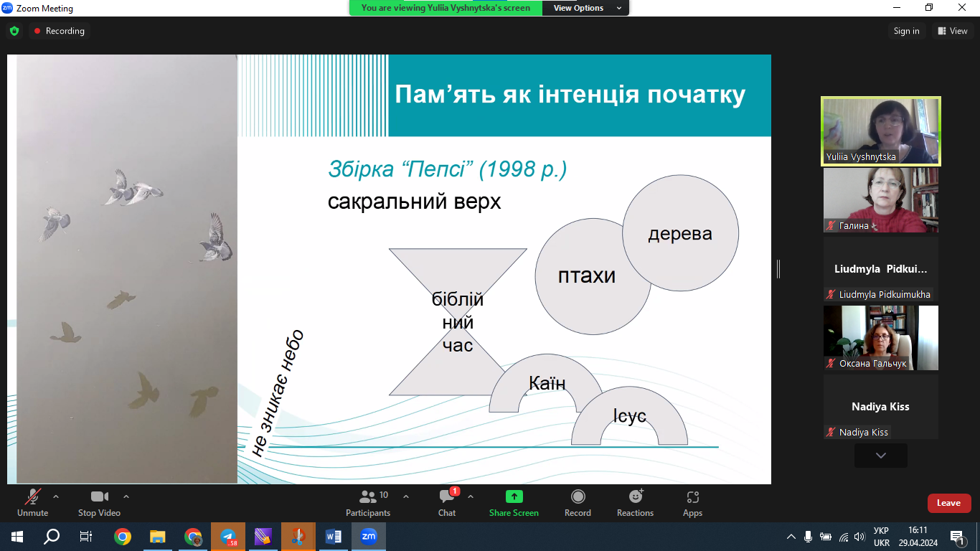Click the Sign in button
Image resolution: width=980 pixels, height=551 pixels.
(x=906, y=31)
